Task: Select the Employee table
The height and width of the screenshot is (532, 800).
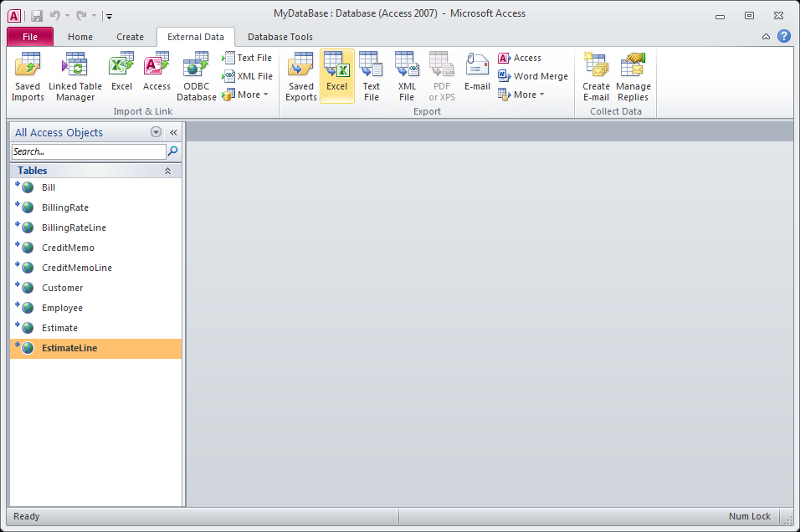Action: coord(96,308)
